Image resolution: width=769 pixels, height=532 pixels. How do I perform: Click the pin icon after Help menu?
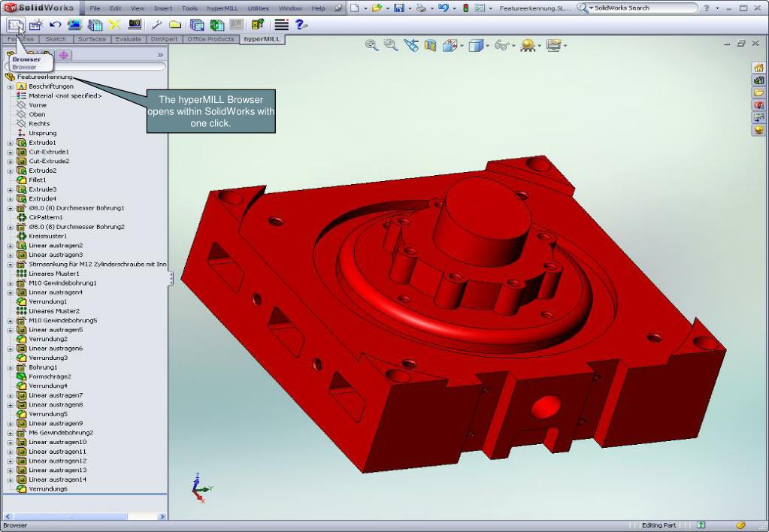pos(338,8)
